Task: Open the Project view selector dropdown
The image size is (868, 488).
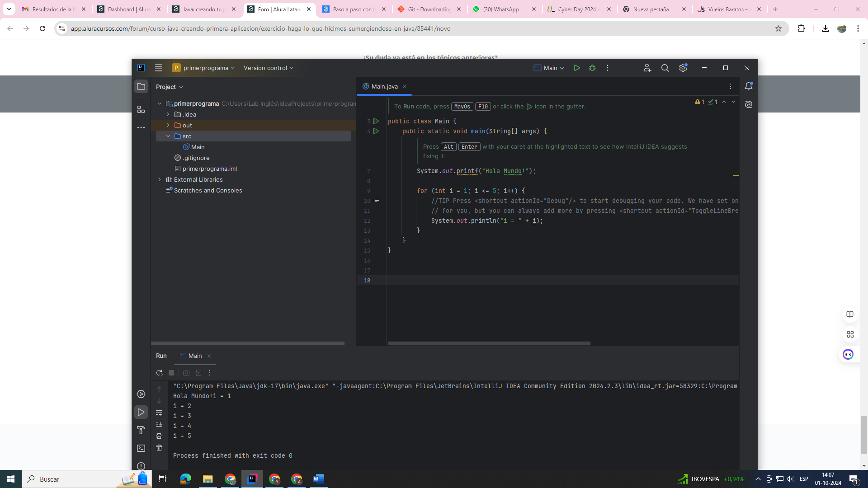Action: coord(170,87)
